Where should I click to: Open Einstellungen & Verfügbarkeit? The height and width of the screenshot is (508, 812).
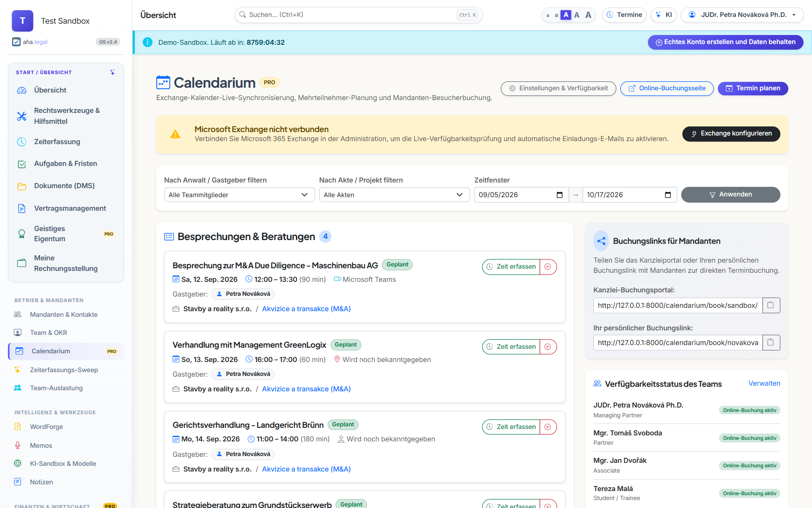pos(558,88)
